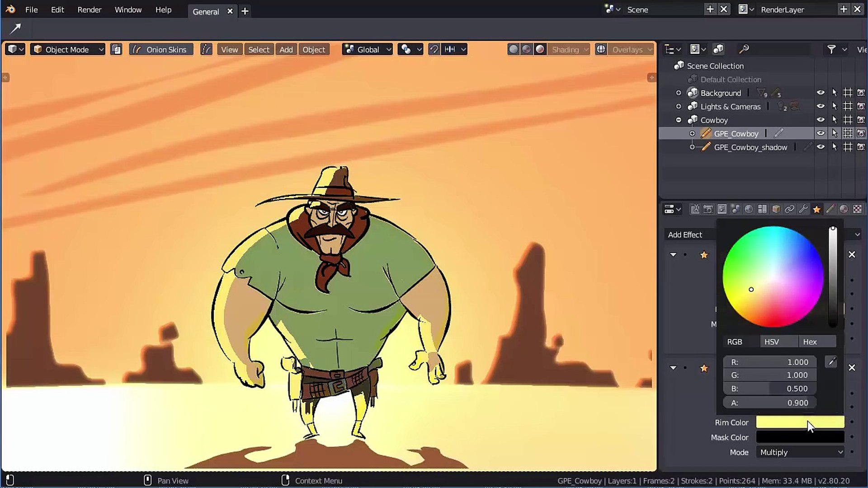Click the Add Effect button
Screen dimensions: 868x488
coord(685,234)
